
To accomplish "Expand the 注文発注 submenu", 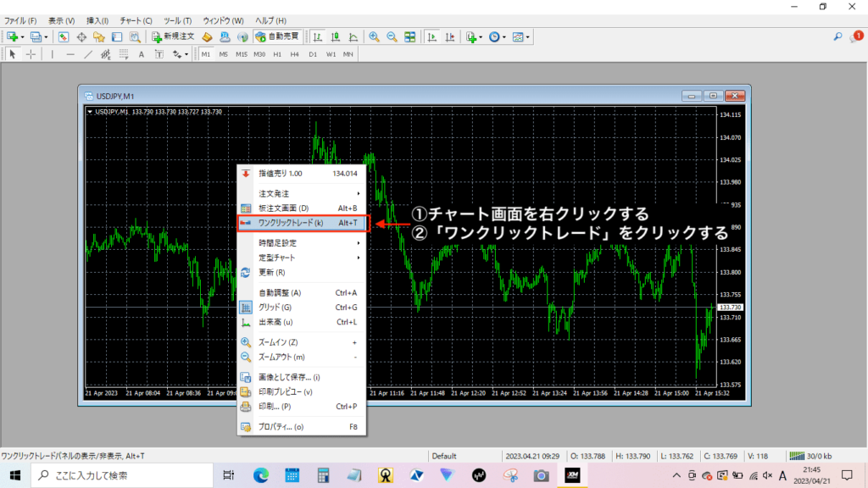I will click(x=303, y=194).
